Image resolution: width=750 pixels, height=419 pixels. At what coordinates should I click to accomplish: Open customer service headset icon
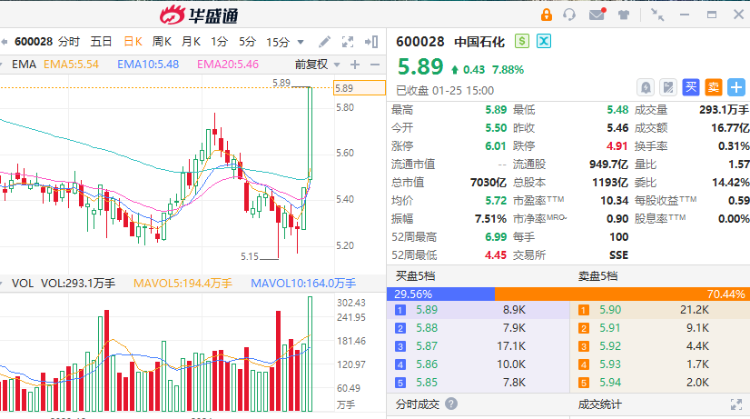tap(570, 14)
